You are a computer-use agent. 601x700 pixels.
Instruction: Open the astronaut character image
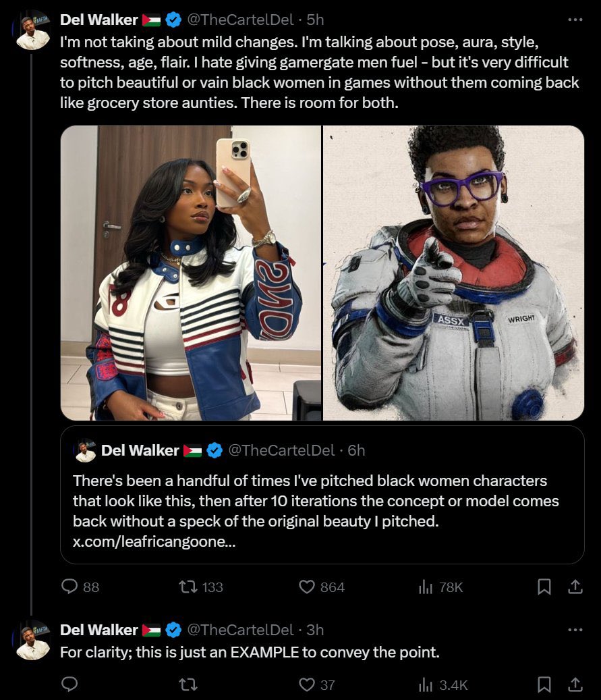point(453,273)
